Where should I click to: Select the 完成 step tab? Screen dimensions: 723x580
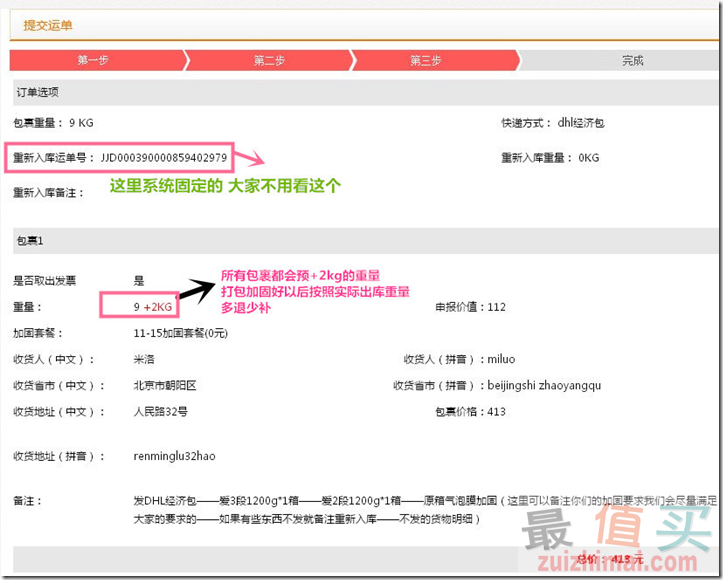[x=620, y=60]
